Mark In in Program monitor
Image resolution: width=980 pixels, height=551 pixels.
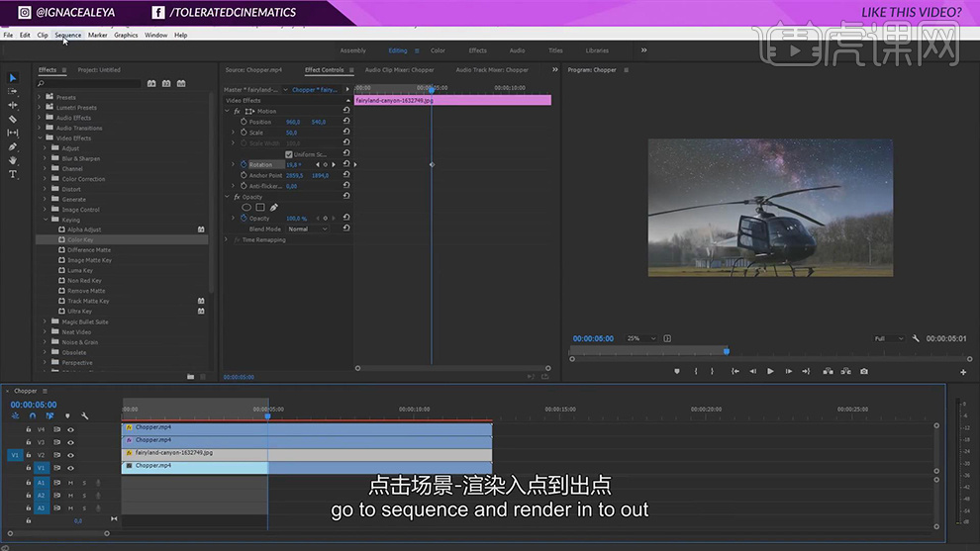coord(696,371)
